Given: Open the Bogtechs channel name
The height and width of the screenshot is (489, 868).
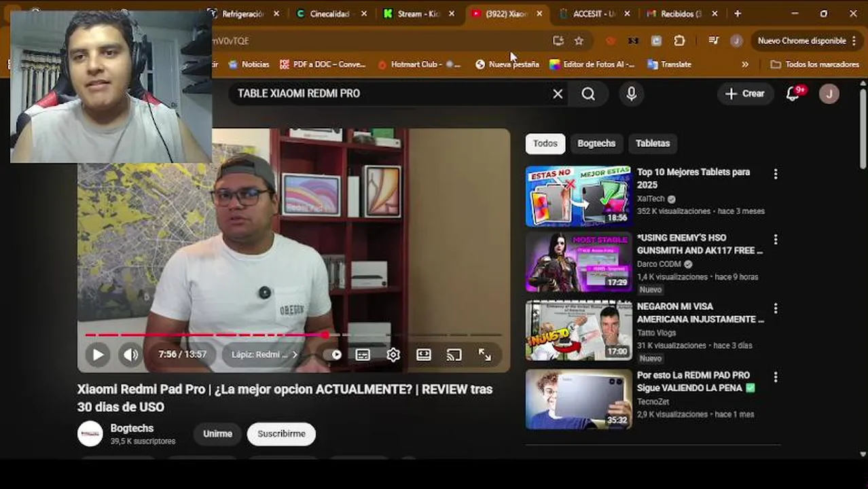Looking at the screenshot, I should click(132, 429).
